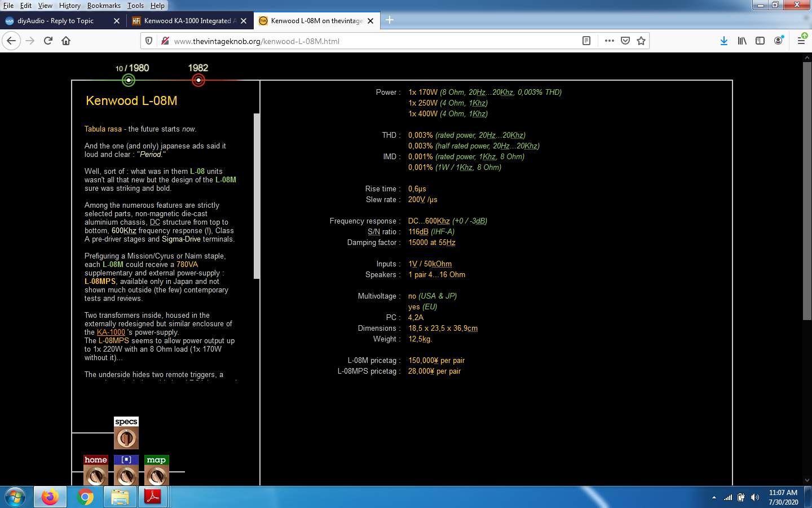812x508 pixels.
Task: Close the Kenwood KA-1000 Integrated tab
Action: point(244,21)
